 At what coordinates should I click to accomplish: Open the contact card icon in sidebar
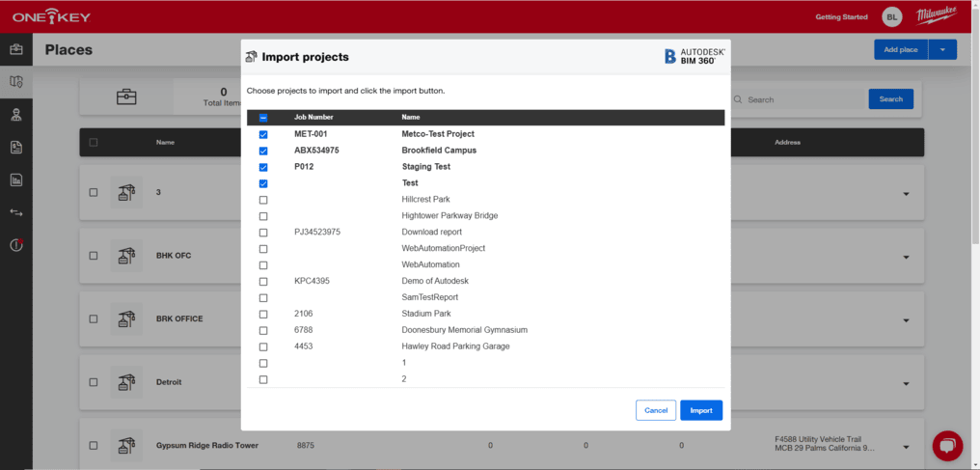[x=16, y=147]
